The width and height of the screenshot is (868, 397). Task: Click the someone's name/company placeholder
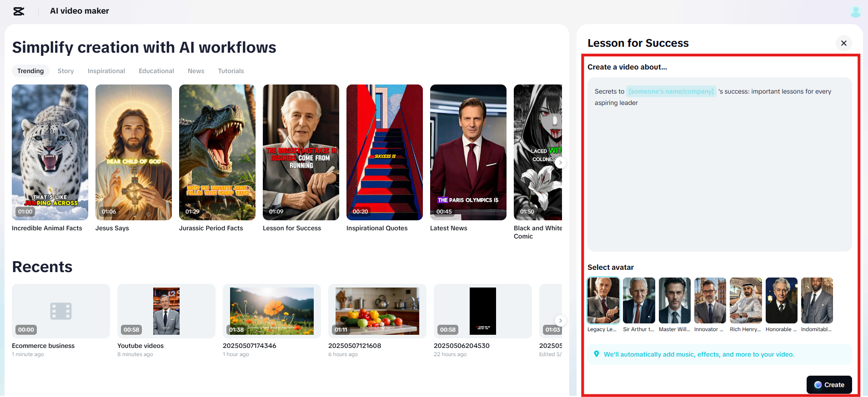point(671,91)
